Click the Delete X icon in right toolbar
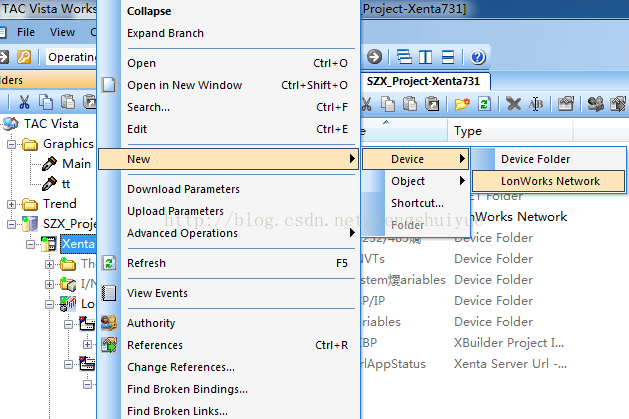This screenshot has width=629, height=419. [x=513, y=104]
